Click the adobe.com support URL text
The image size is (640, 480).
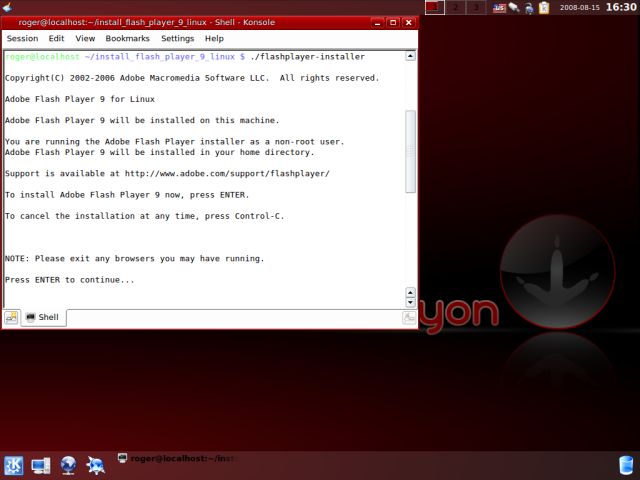point(227,173)
